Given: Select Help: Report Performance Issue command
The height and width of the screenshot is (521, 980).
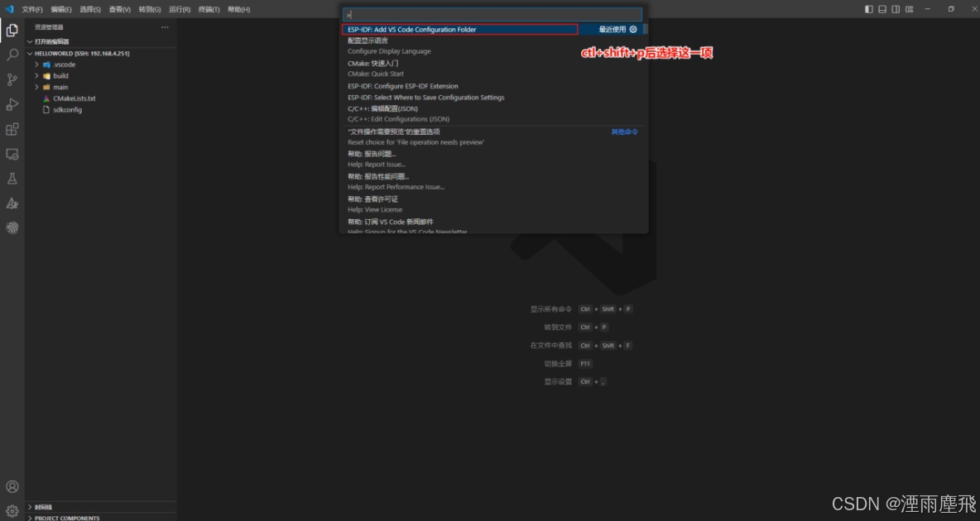Looking at the screenshot, I should coord(493,182).
